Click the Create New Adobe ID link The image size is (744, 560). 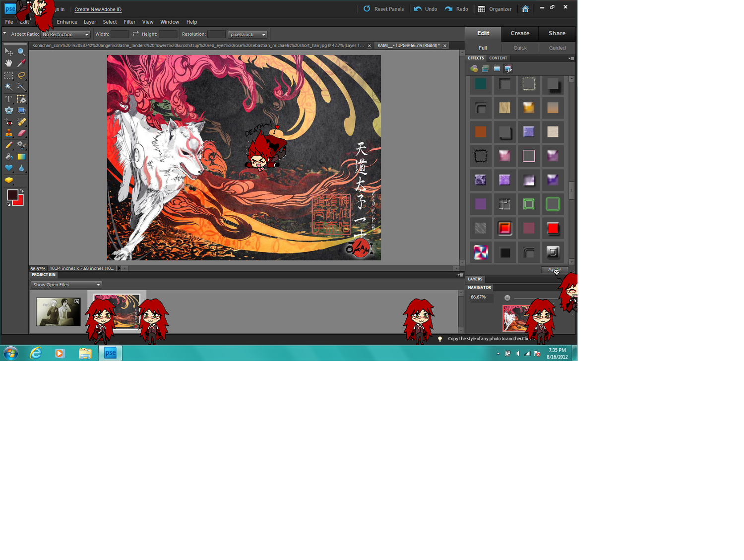pos(98,9)
